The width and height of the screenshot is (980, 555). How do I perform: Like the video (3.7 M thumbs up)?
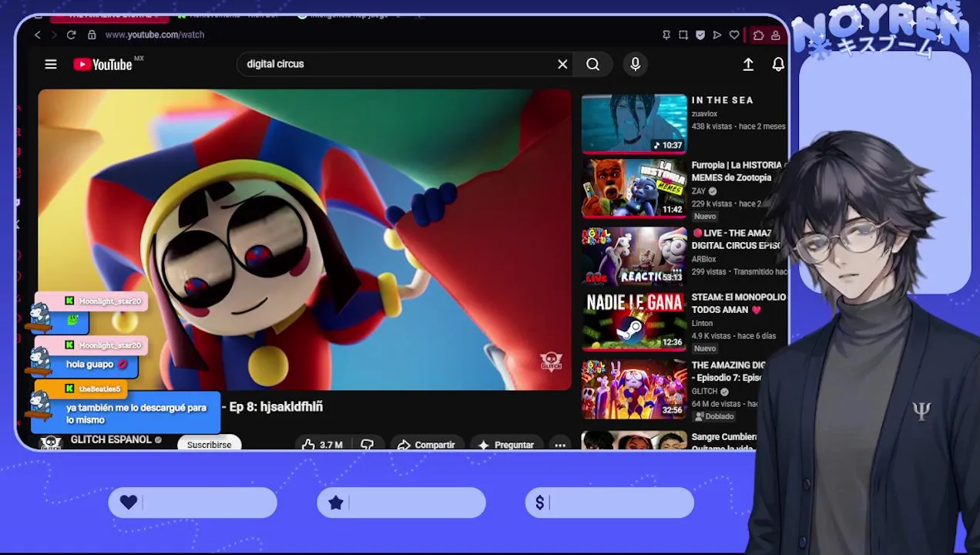click(x=322, y=445)
